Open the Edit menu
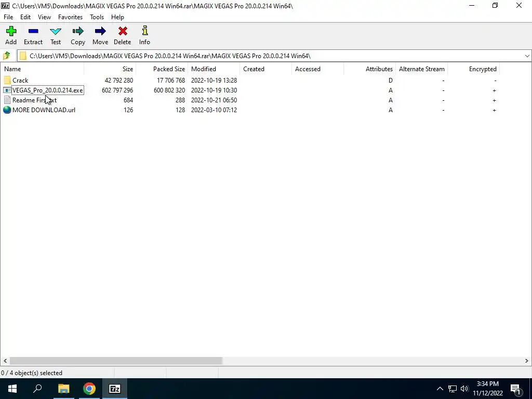532x399 pixels. pyautogui.click(x=25, y=17)
